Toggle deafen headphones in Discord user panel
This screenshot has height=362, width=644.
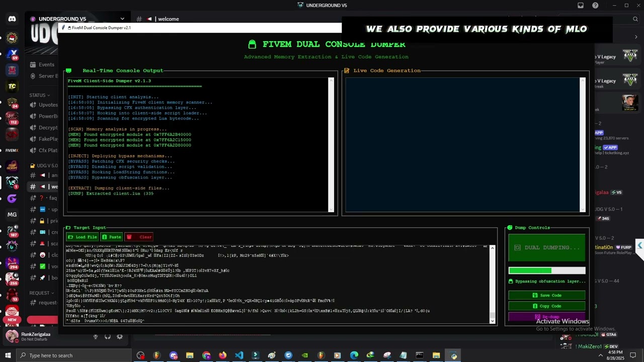(x=108, y=336)
